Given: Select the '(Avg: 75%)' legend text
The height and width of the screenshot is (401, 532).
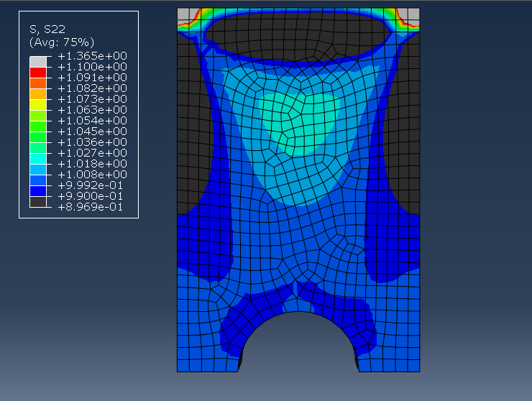Looking at the screenshot, I should coord(61,42).
